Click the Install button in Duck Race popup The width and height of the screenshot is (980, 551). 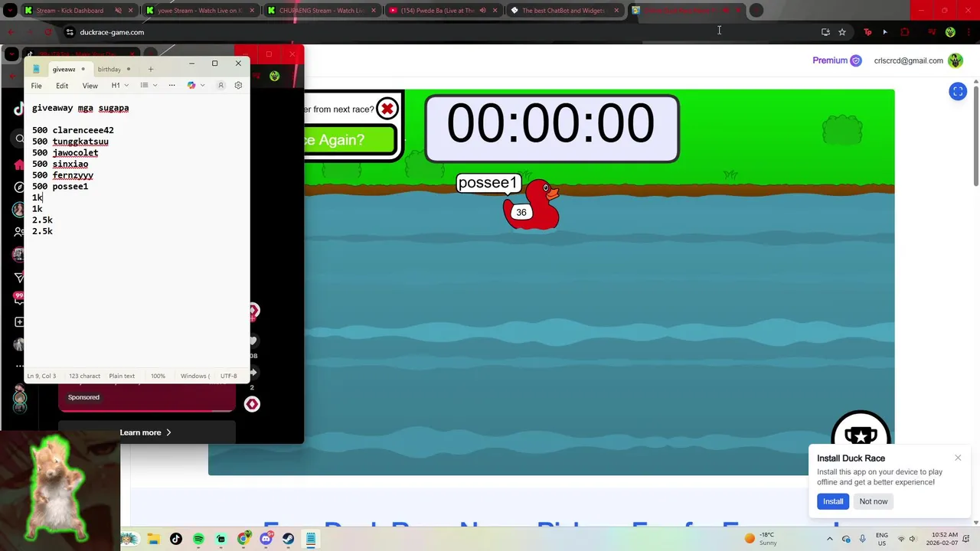(x=833, y=501)
